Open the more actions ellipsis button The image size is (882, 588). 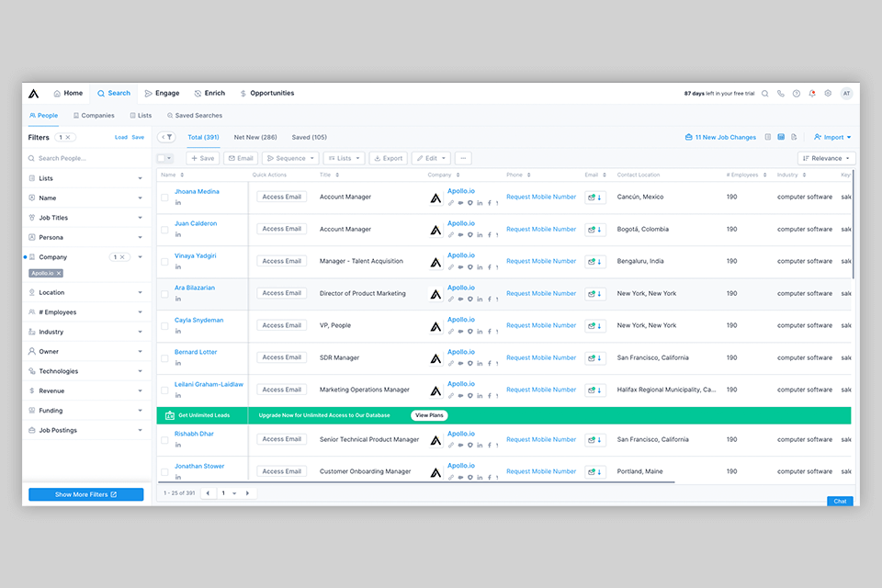[463, 158]
